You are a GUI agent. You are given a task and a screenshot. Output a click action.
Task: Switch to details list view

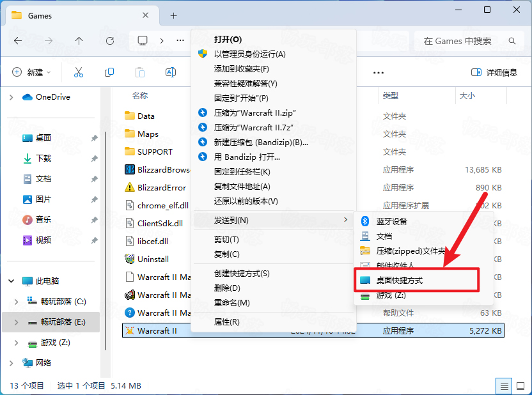point(504,386)
